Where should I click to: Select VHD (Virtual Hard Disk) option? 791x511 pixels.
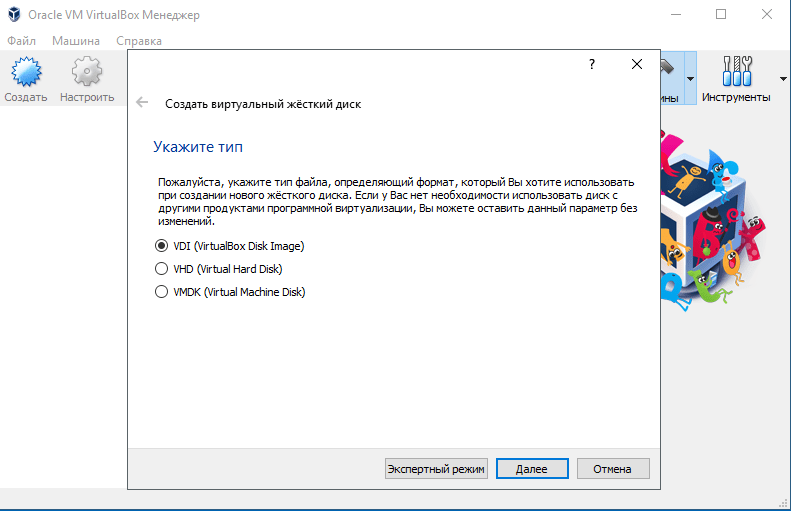(218, 269)
